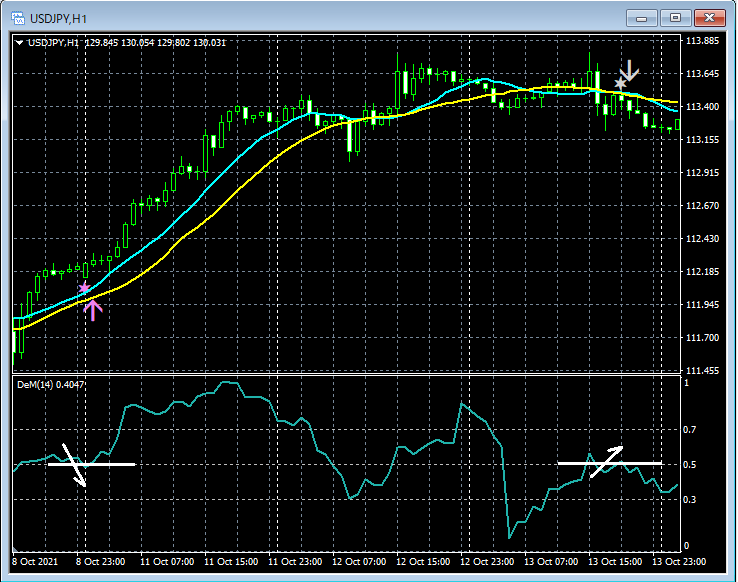Click the 0.5 DeMarker scale label
Screen dimensions: 738x582
689,464
